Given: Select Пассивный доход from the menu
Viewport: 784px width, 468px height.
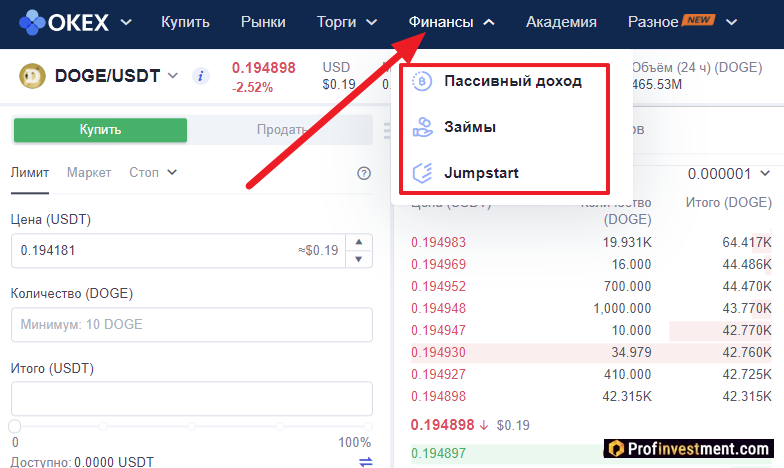Looking at the screenshot, I should (513, 81).
